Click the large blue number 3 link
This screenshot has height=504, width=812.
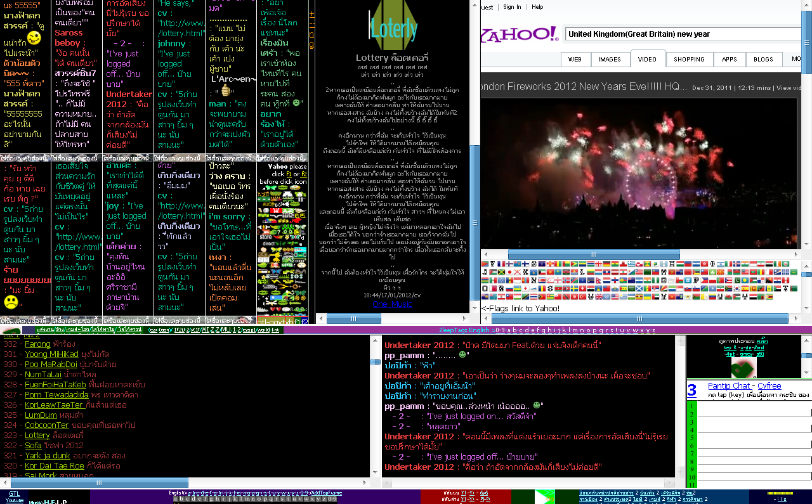pyautogui.click(x=692, y=390)
